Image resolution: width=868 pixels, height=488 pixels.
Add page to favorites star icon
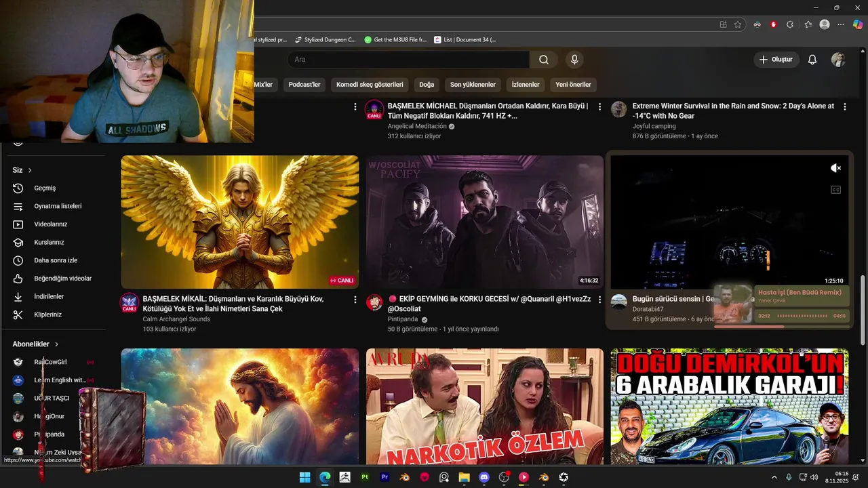tap(738, 24)
